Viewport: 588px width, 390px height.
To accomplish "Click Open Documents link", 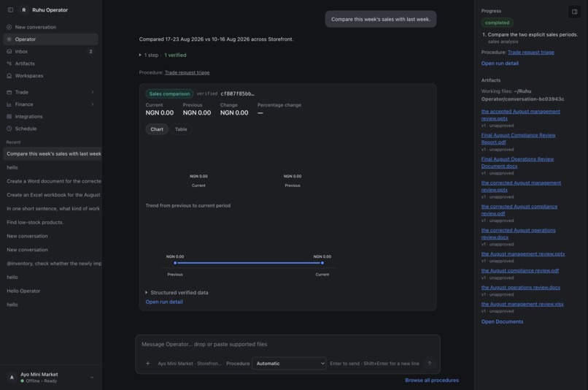I will tap(502, 321).
